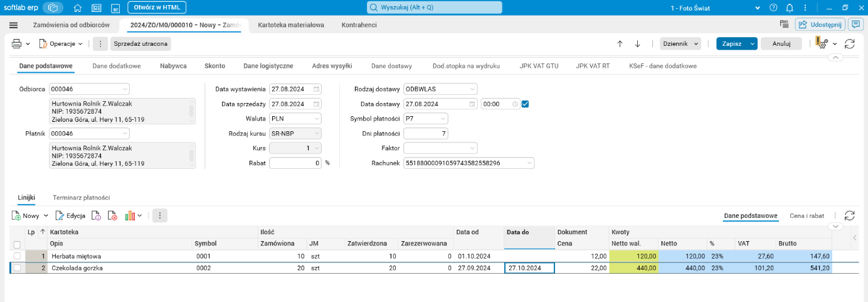The width and height of the screenshot is (868, 302).
Task: Open the calendar picker for Data wystawienia
Action: [317, 89]
